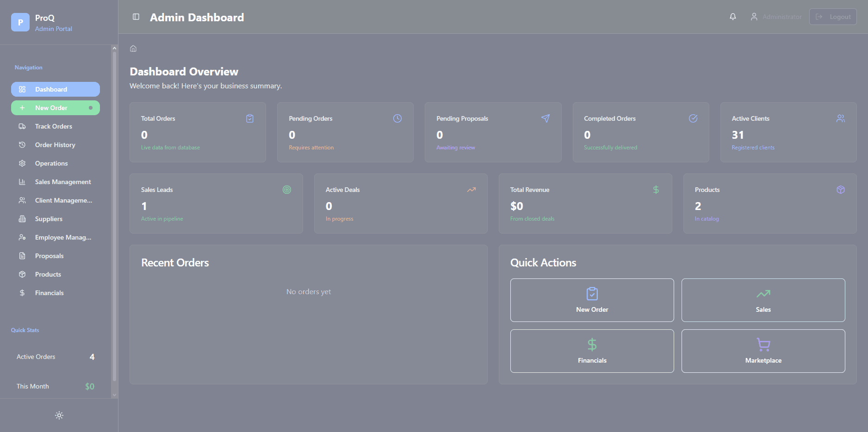Click the New Order plus icon
This screenshot has width=868, height=432.
click(22, 108)
